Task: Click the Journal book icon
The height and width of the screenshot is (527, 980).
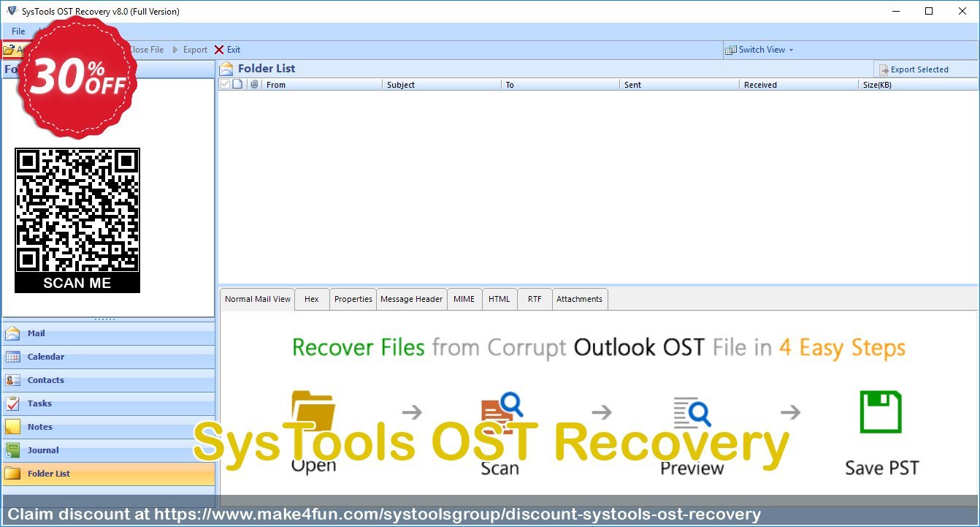Action: click(x=13, y=450)
